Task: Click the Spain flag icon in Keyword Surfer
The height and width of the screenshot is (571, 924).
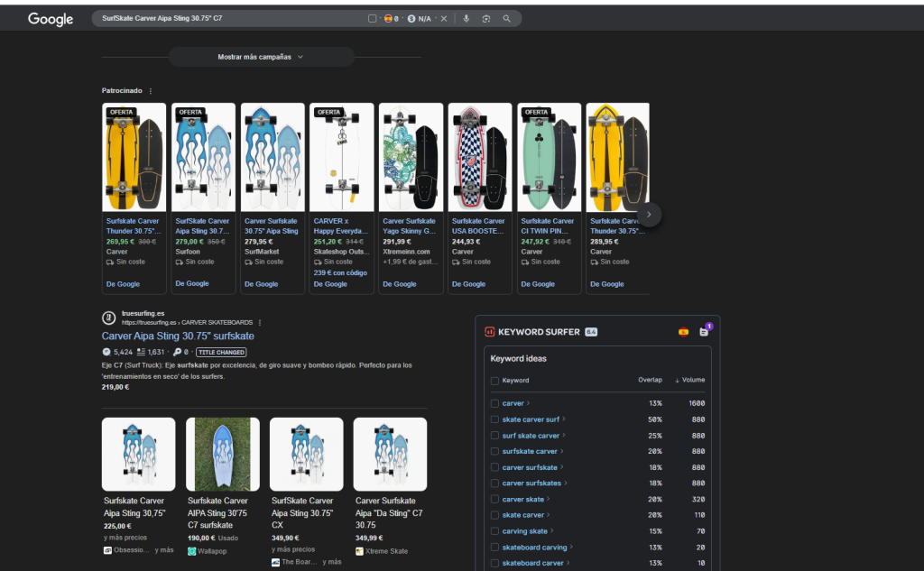Action: [683, 332]
